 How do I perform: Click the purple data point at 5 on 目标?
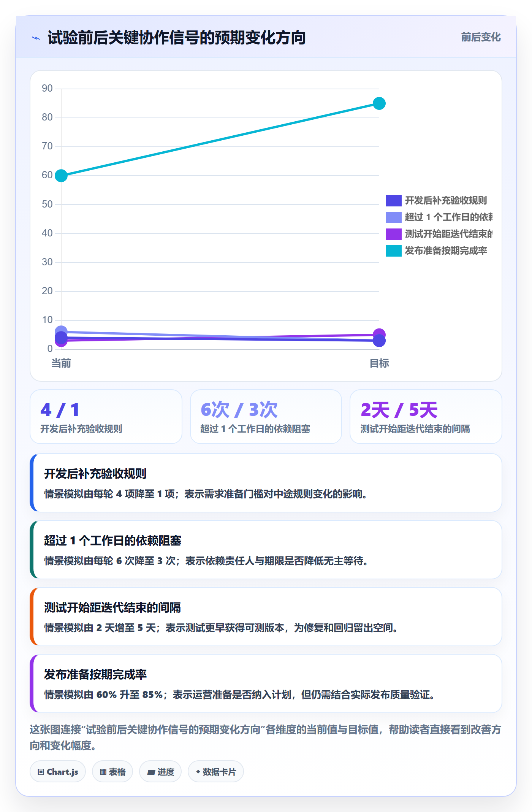[379, 334]
